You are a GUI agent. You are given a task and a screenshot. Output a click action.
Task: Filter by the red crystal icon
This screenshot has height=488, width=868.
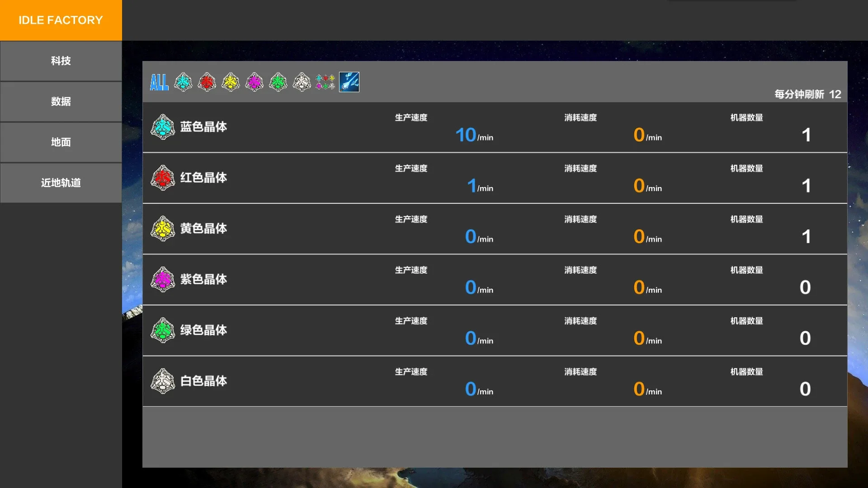click(x=207, y=82)
